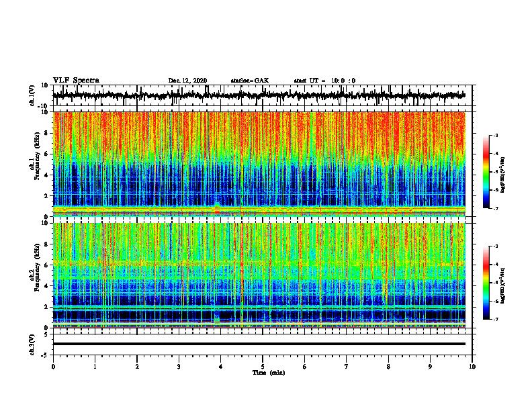Click the ch.1 colorbar log PSD label
The width and height of the screenshot is (532, 411).
(502, 175)
